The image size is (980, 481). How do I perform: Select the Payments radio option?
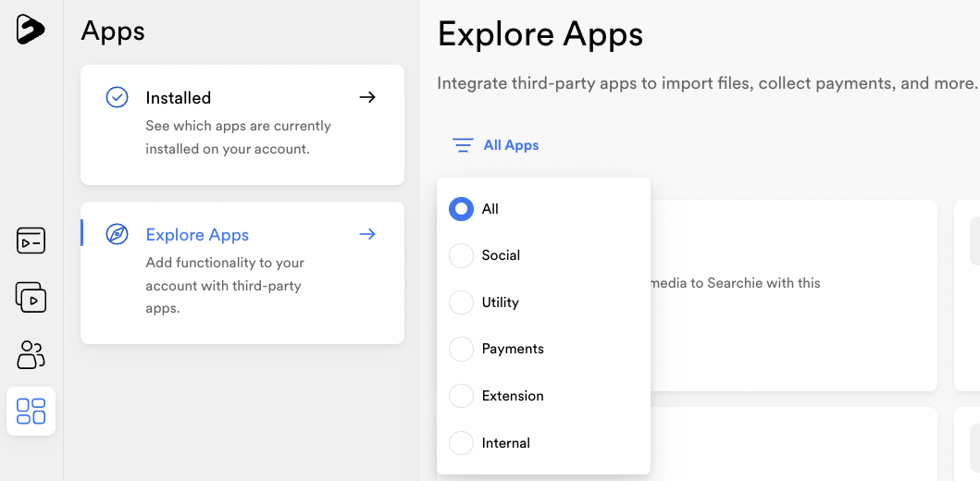coord(461,350)
